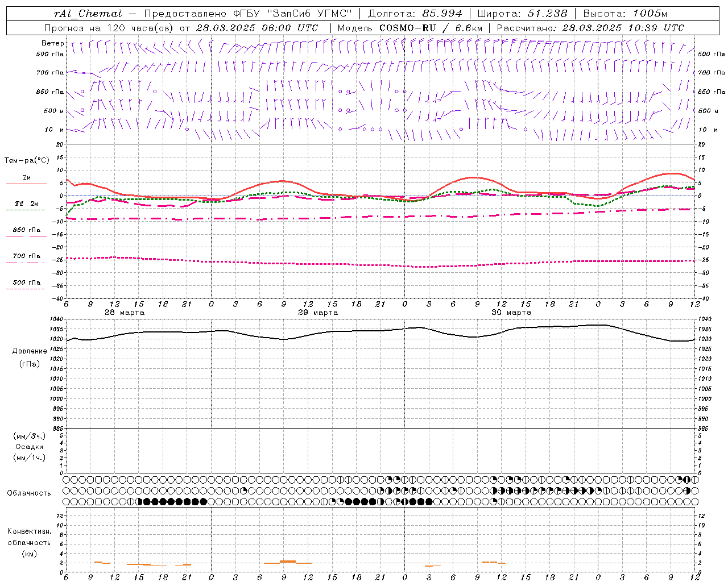
Task: Click the 10 м wind level label on left
Action: (55, 130)
